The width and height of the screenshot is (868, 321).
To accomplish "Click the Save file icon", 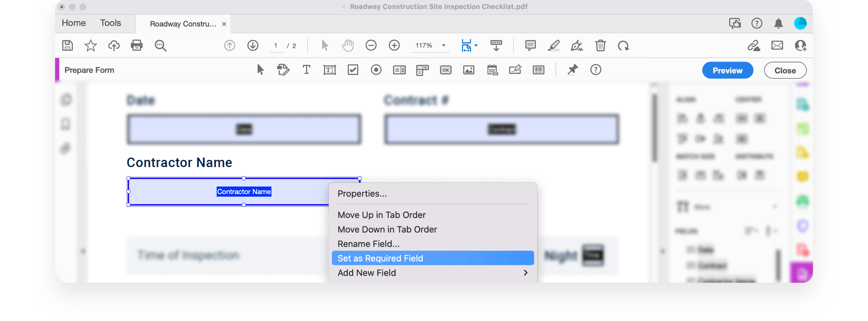I will point(68,45).
